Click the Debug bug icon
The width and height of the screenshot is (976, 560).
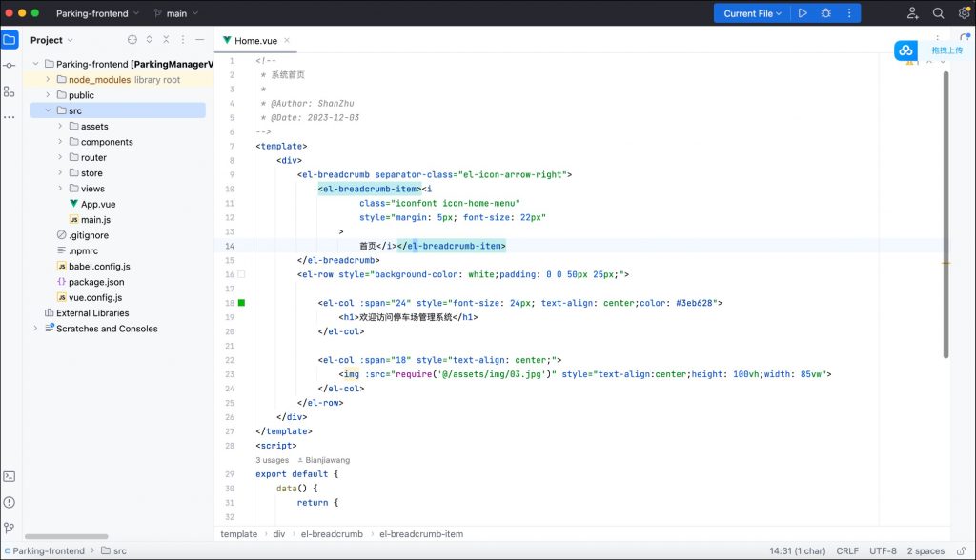pos(825,13)
